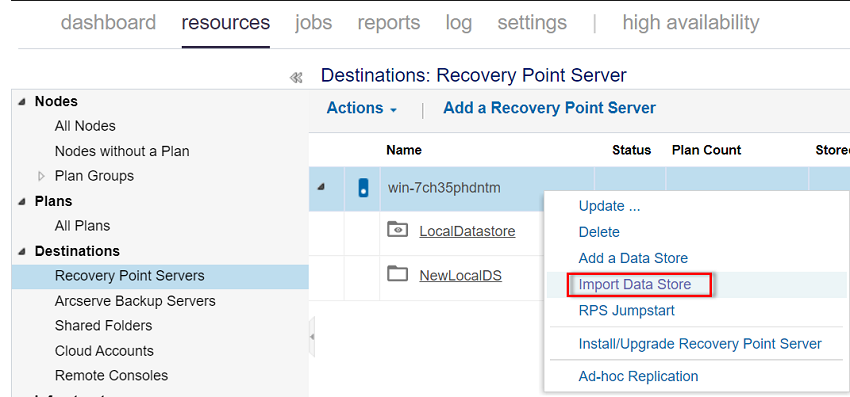Click the Add a Recovery Point Server link
This screenshot has height=397, width=850.
coord(549,108)
